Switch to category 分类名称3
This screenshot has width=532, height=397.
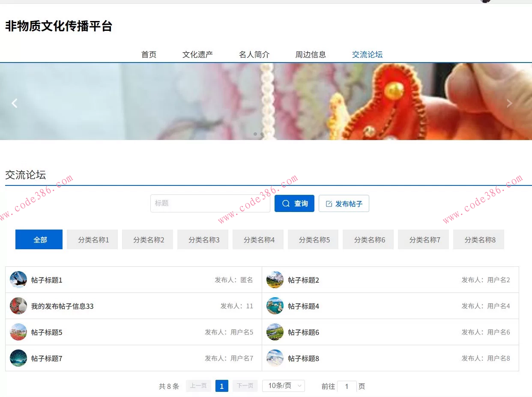[203, 239]
